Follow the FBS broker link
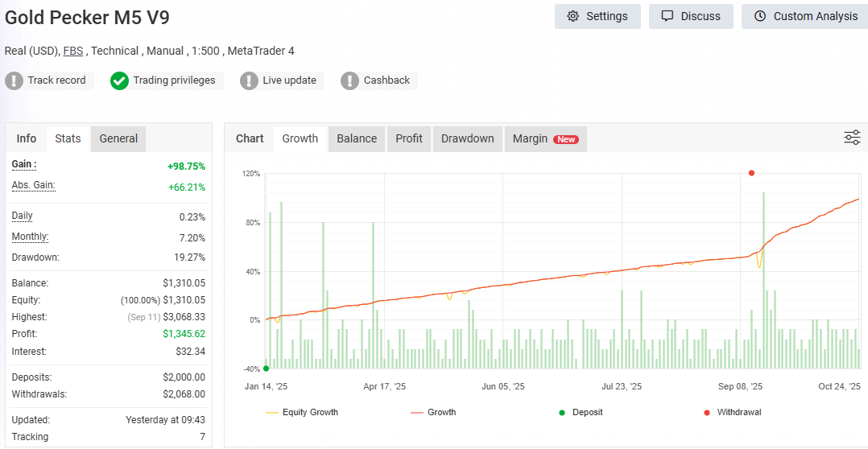 [x=73, y=51]
